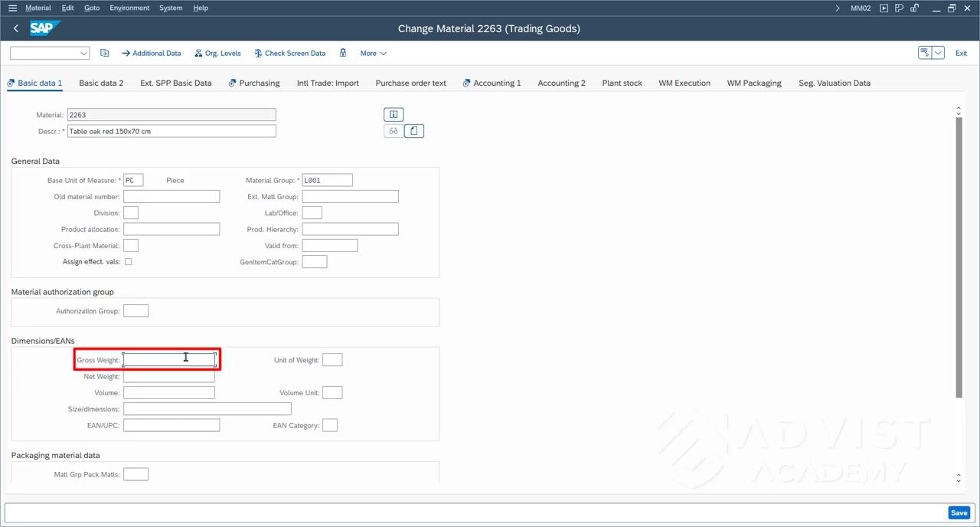Switch to Ext. SPP Basic Data tab
The height and width of the screenshot is (527, 980).
coord(176,83)
